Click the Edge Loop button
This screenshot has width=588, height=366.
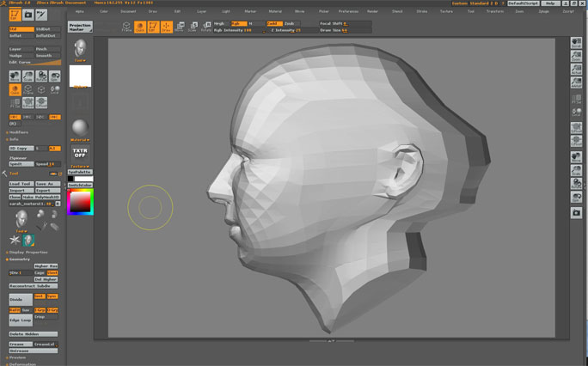[x=21, y=320]
